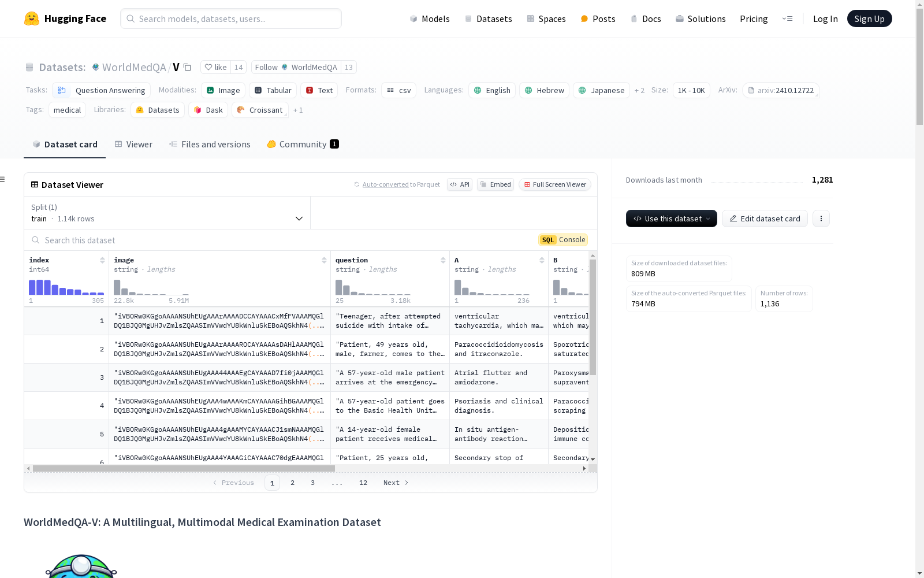Open the left sidebar hamburger icon
Screen dimensions: 924x578
click(x=2, y=179)
